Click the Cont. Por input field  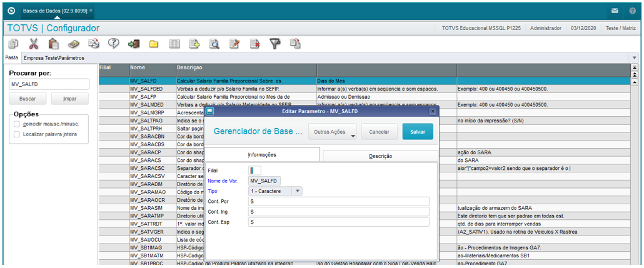pos(339,202)
